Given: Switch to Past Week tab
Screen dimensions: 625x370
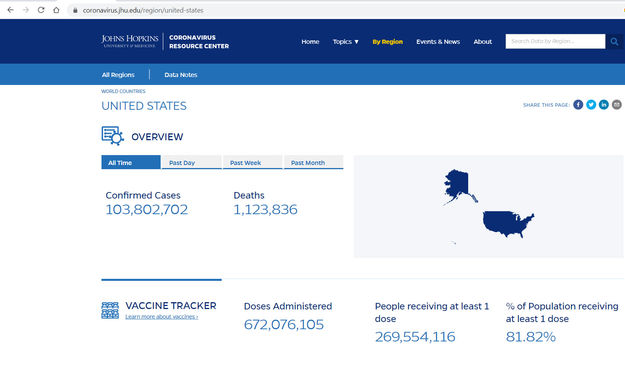Looking at the screenshot, I should [x=253, y=162].
